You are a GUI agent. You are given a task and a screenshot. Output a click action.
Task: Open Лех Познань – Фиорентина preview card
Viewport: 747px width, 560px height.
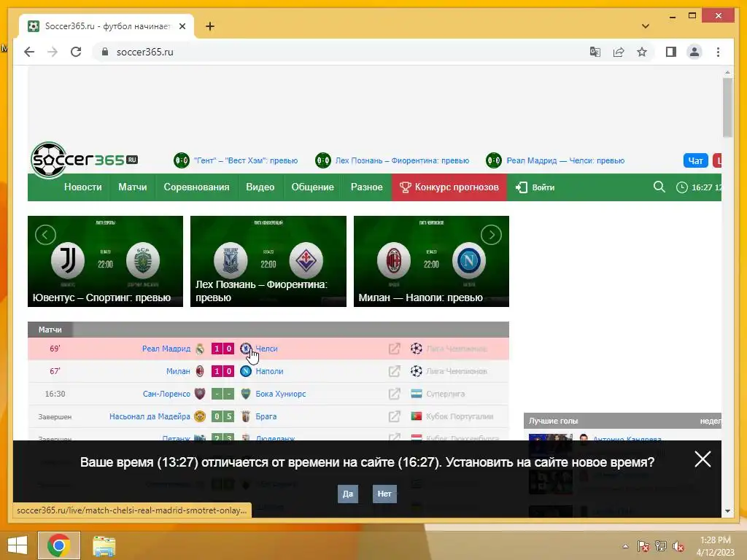(x=268, y=262)
